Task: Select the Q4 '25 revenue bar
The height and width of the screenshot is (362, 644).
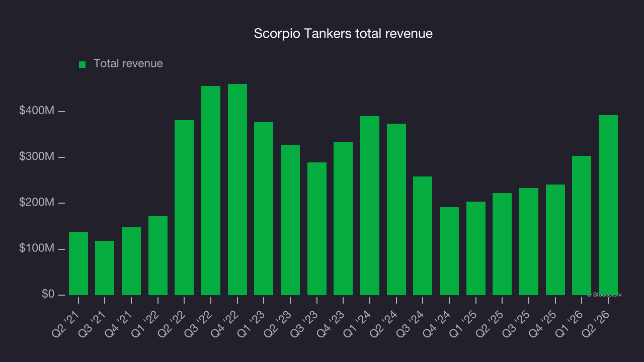Action: pyautogui.click(x=555, y=240)
